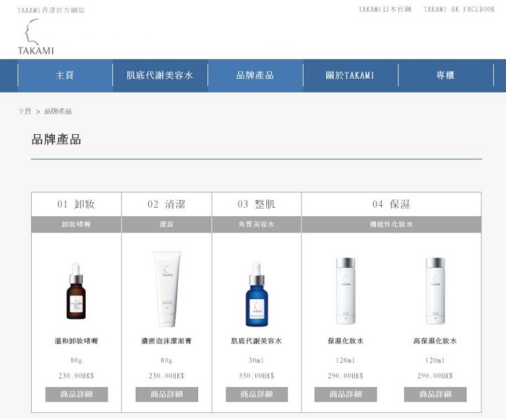The height and width of the screenshot is (420, 506).
Task: Open the 高保濕化妝水 bottle image
Action: pos(435,291)
